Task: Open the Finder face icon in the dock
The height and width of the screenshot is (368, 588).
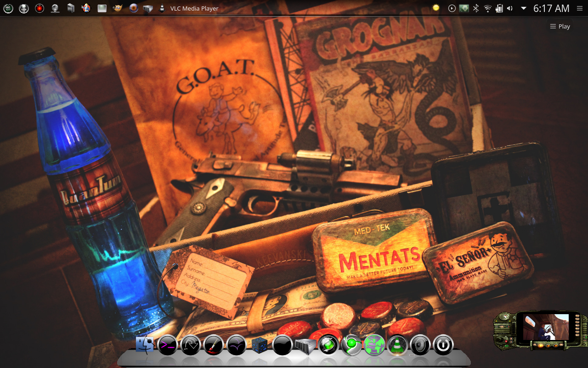Action: [x=145, y=345]
